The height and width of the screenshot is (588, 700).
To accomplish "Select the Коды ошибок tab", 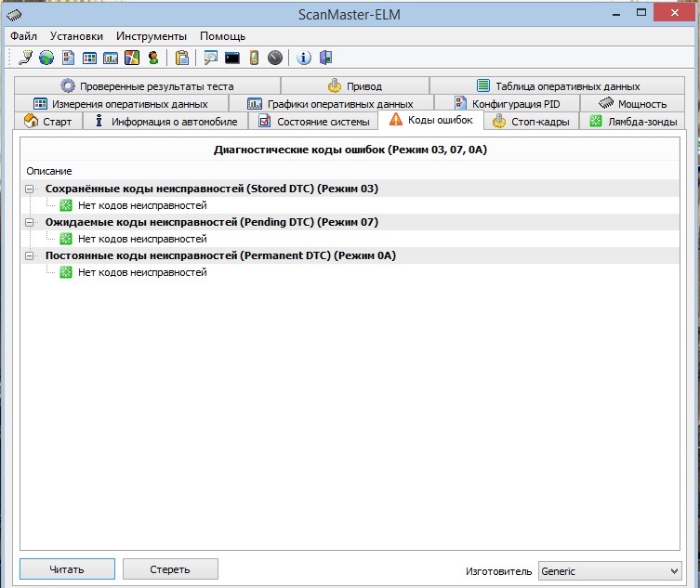I will [430, 120].
